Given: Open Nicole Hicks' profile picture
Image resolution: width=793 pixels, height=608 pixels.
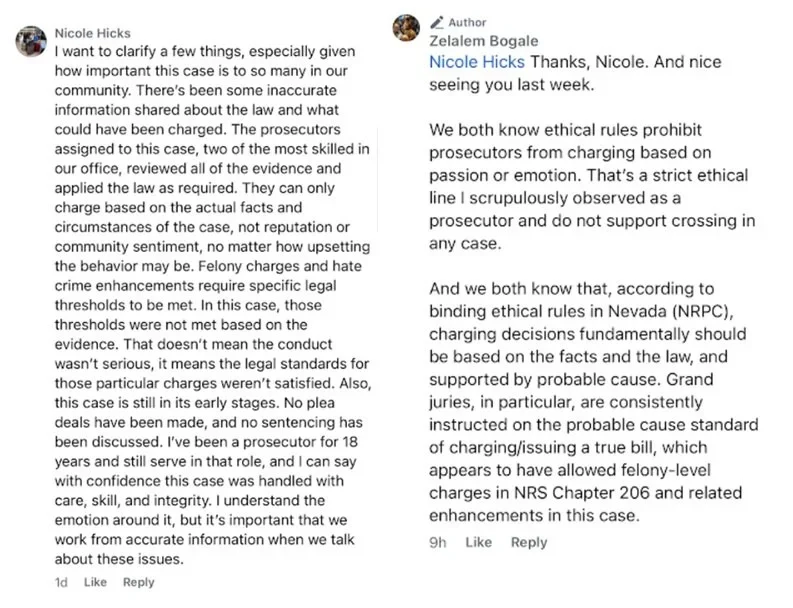Looking at the screenshot, I should (x=31, y=41).
